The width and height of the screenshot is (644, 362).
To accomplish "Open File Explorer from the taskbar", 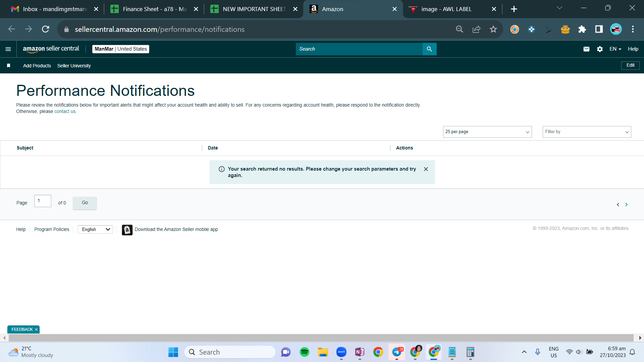I will coord(323,352).
